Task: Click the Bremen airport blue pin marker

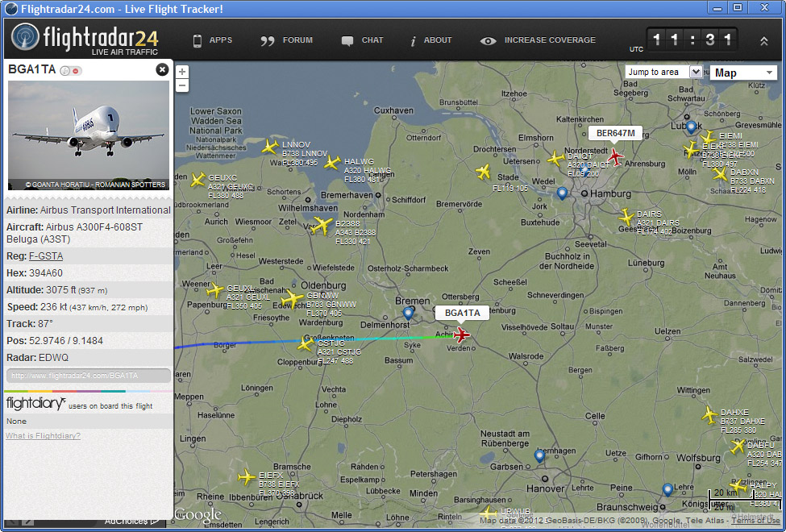Action: pyautogui.click(x=408, y=313)
